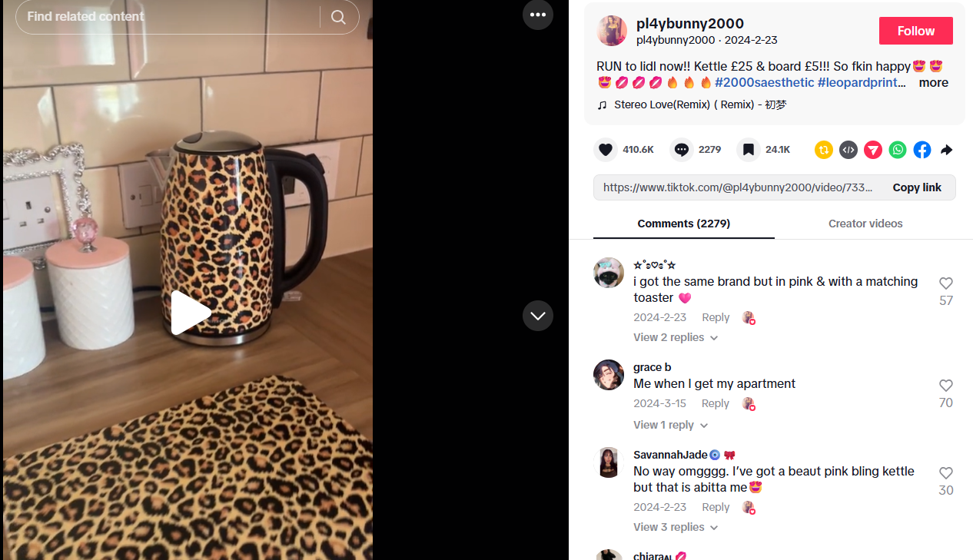
Task: Click the search magnifier icon
Action: click(x=338, y=17)
